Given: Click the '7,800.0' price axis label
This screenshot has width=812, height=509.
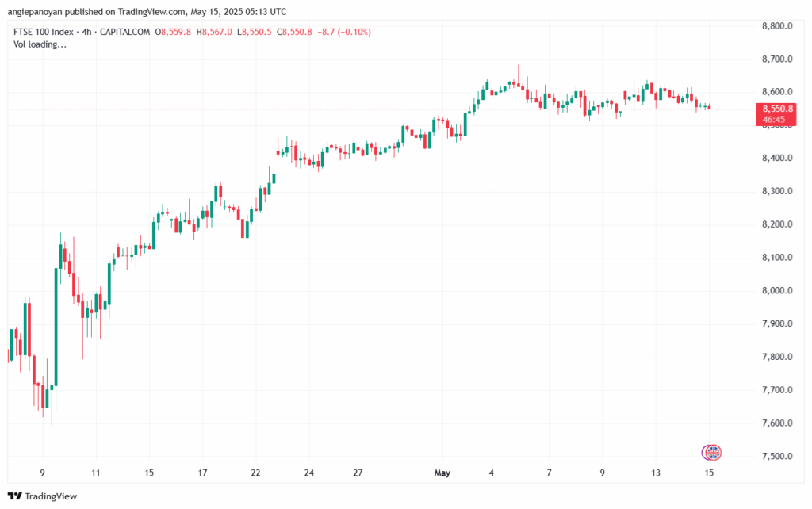Looking at the screenshot, I should point(777,357).
